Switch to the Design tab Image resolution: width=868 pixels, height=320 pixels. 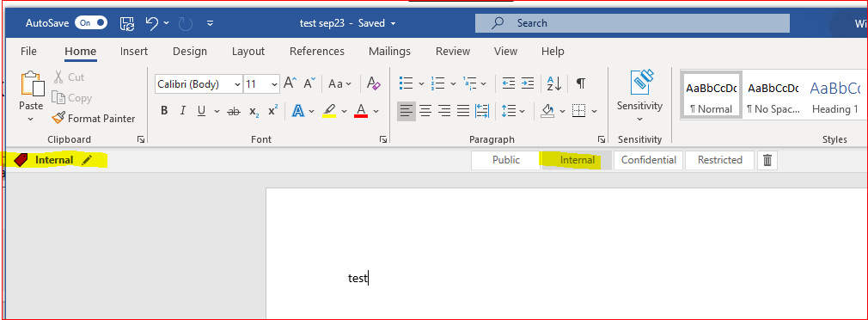190,52
